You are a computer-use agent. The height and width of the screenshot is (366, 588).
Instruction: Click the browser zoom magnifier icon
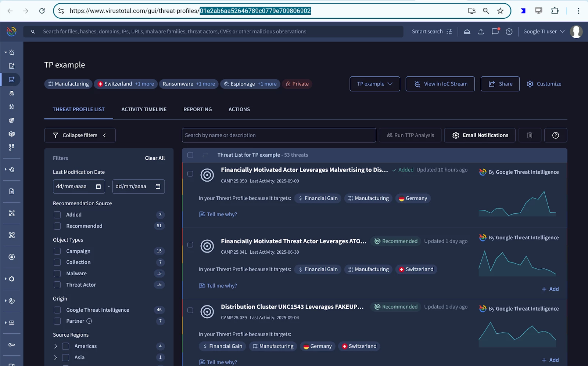pos(486,11)
